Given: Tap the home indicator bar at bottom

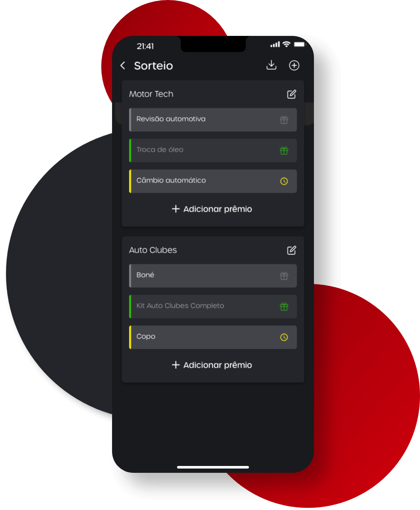Looking at the screenshot, I should pos(213,467).
